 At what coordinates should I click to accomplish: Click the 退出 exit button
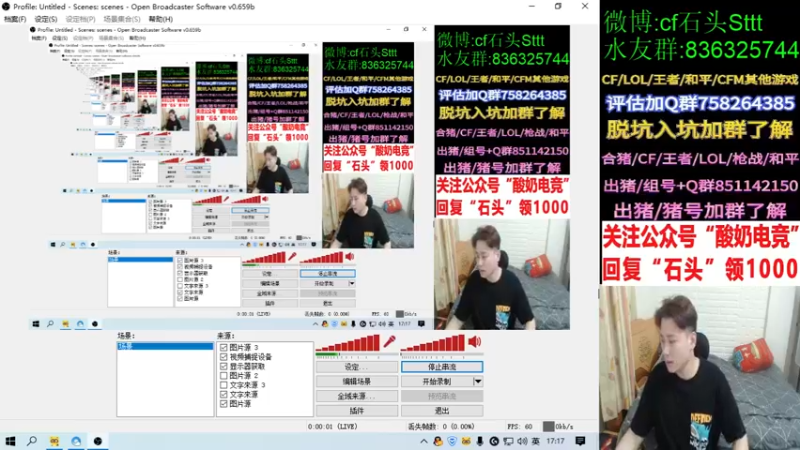pos(442,411)
